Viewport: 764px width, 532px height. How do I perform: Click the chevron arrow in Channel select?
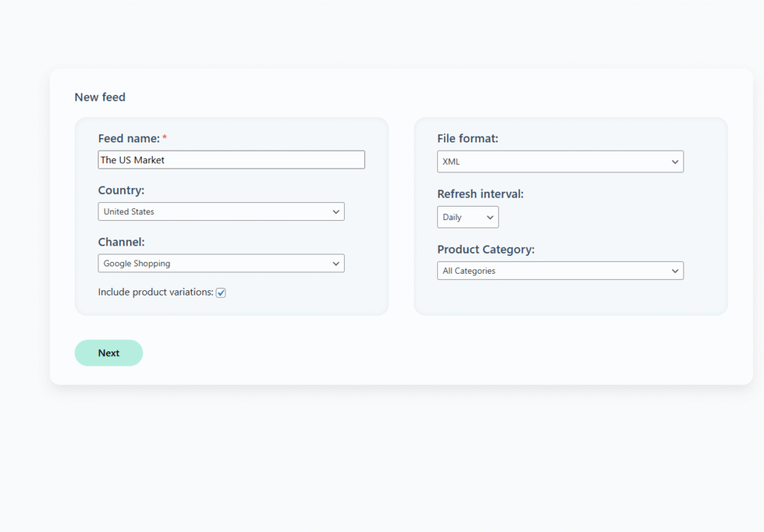(336, 263)
